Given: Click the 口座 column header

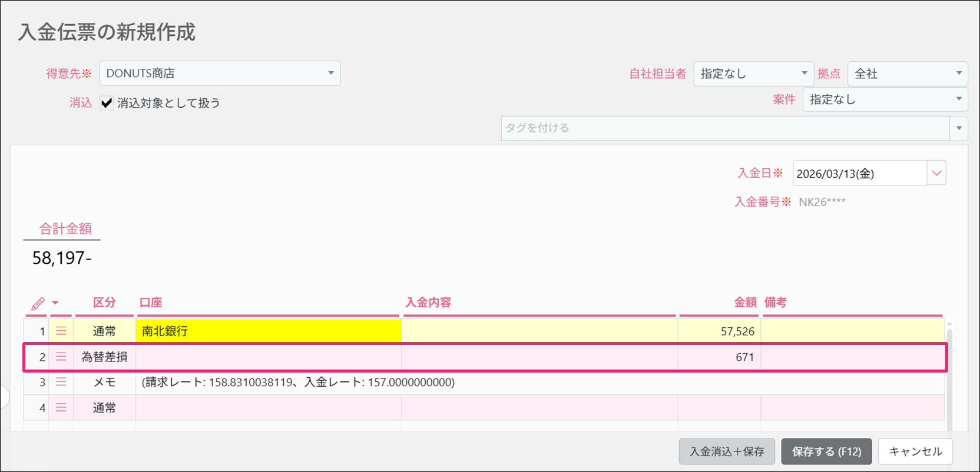Looking at the screenshot, I should click(151, 303).
